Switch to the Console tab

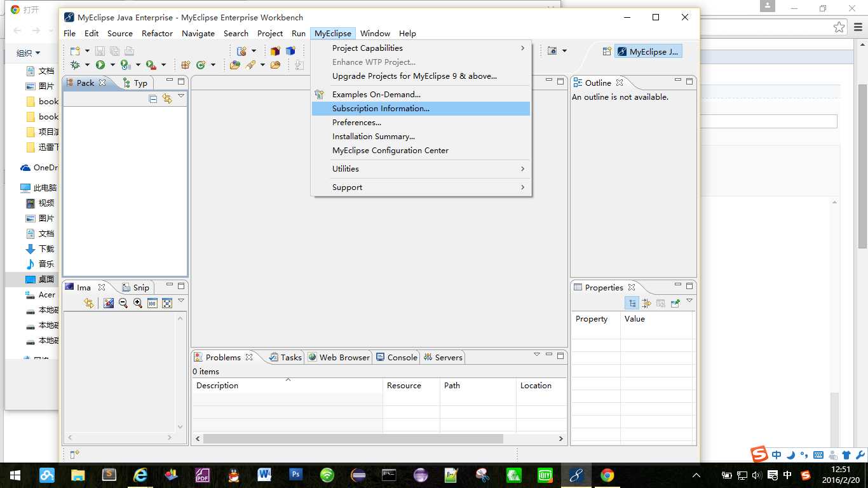tap(396, 357)
